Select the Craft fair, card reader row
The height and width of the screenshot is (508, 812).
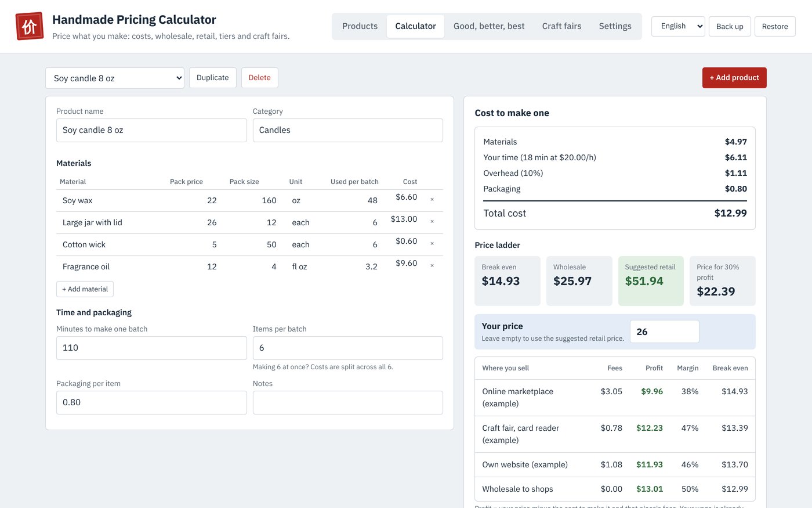pos(615,434)
